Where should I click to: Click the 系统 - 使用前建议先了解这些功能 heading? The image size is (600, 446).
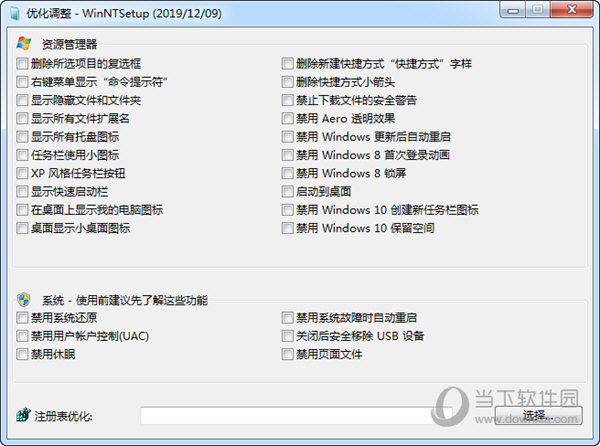(125, 301)
